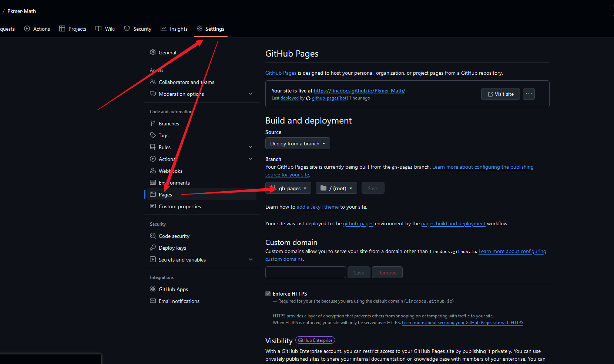This screenshot has height=364, width=614.
Task: Open the live site URL lincdocs.github.io/Pkmer-Math
Action: [x=359, y=91]
